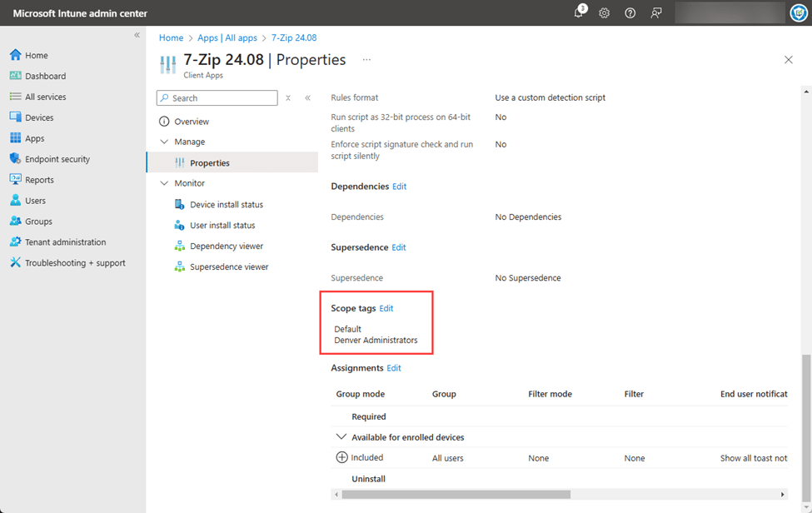The image size is (812, 513).
Task: Select the Device install status item
Action: [x=226, y=205]
